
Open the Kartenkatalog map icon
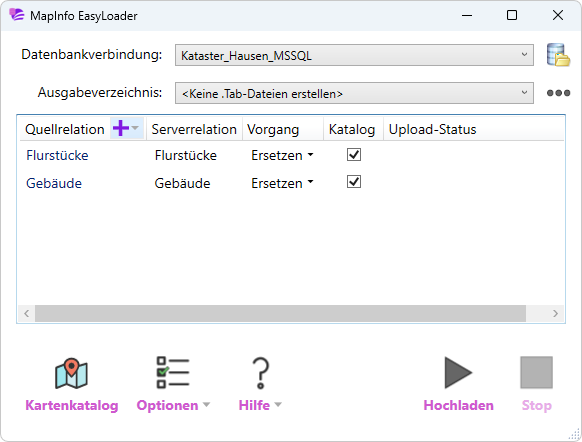(x=71, y=373)
